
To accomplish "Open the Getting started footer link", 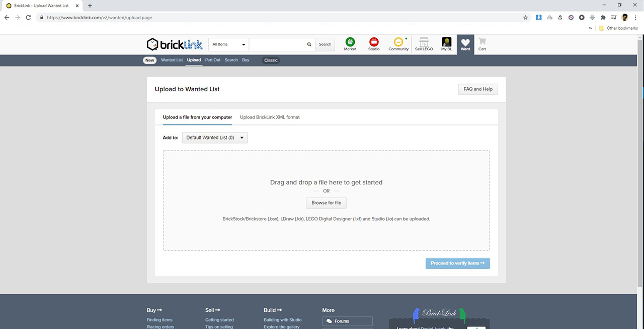I will click(x=219, y=320).
